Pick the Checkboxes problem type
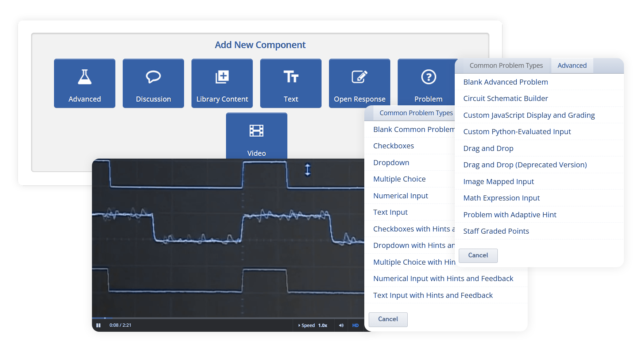This screenshot has height=354, width=644. coord(393,146)
